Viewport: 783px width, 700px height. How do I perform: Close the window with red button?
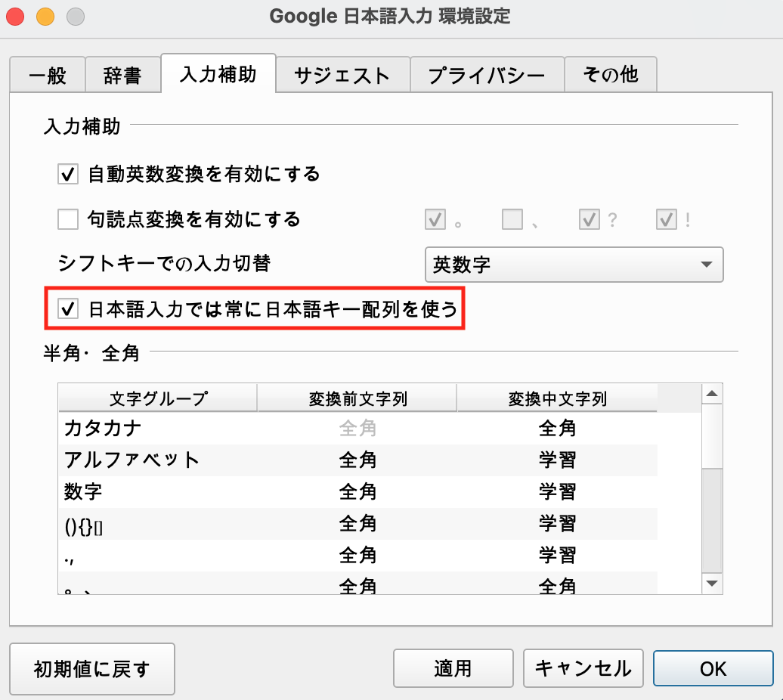pyautogui.click(x=15, y=16)
